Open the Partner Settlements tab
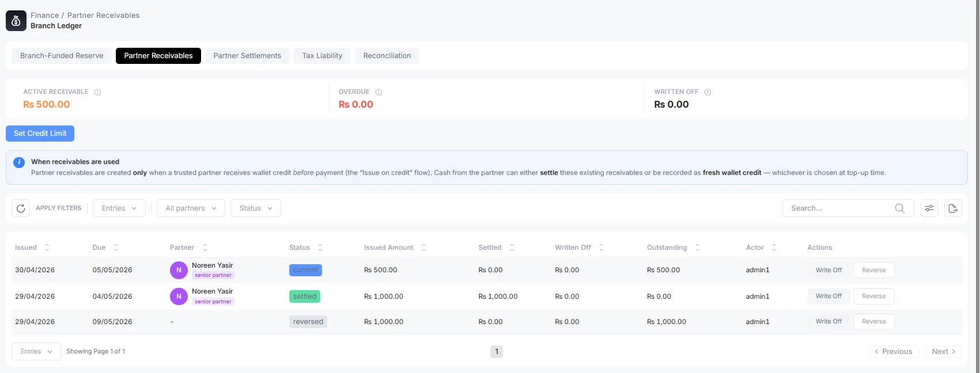The height and width of the screenshot is (373, 980). click(x=247, y=56)
